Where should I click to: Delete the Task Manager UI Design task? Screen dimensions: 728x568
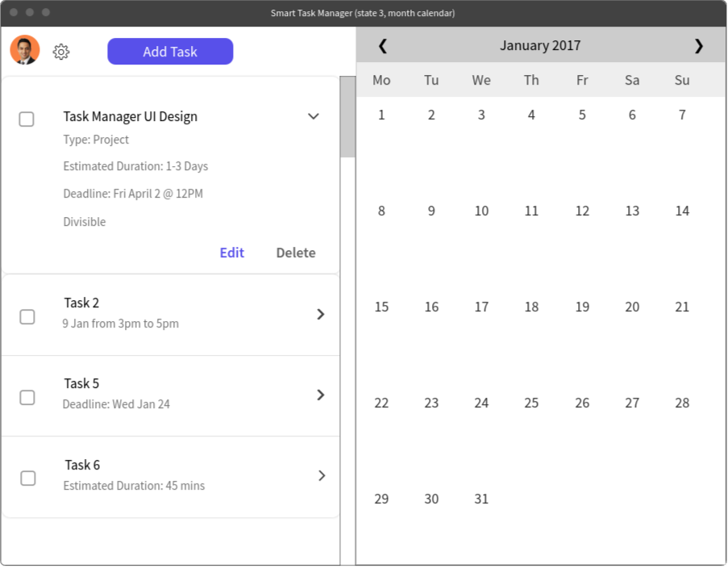296,253
